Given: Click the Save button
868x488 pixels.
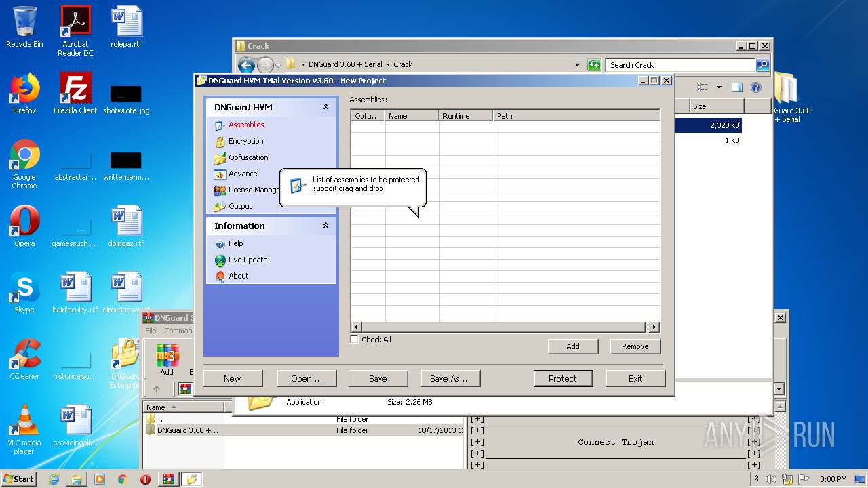Looking at the screenshot, I should (378, 378).
